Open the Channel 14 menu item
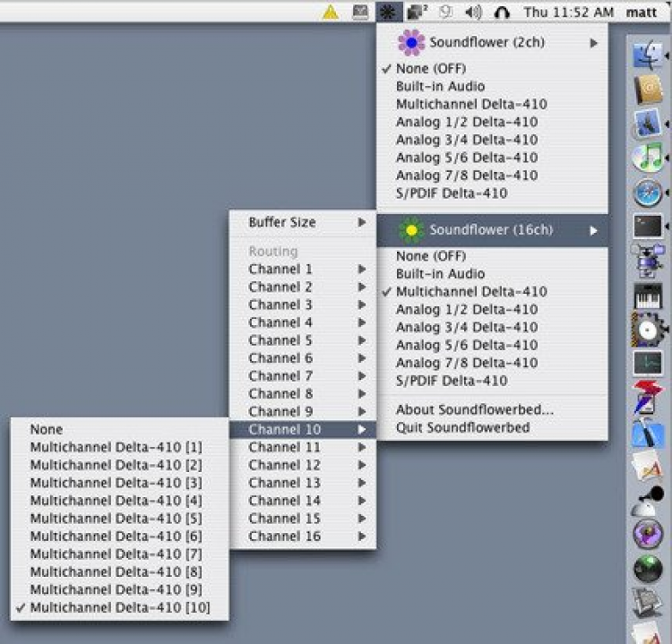The height and width of the screenshot is (644, 672). tap(303, 501)
